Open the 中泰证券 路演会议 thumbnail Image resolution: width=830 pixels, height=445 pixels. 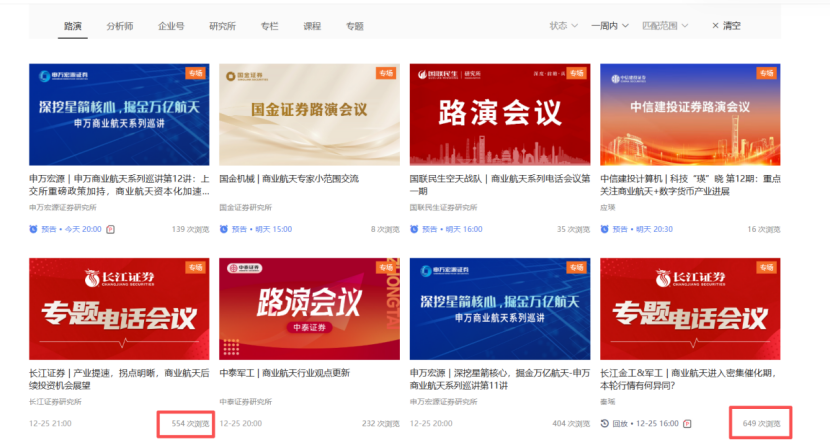pyautogui.click(x=305, y=308)
